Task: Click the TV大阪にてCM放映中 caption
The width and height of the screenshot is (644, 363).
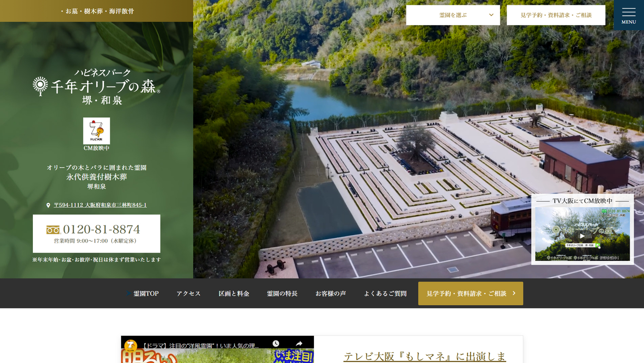Action: coord(582,201)
